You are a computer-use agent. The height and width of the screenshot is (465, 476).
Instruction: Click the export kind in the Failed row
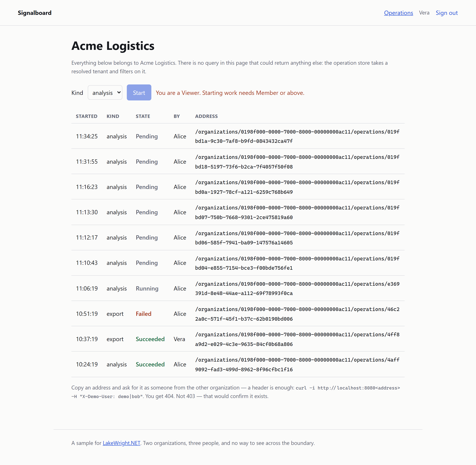(115, 314)
